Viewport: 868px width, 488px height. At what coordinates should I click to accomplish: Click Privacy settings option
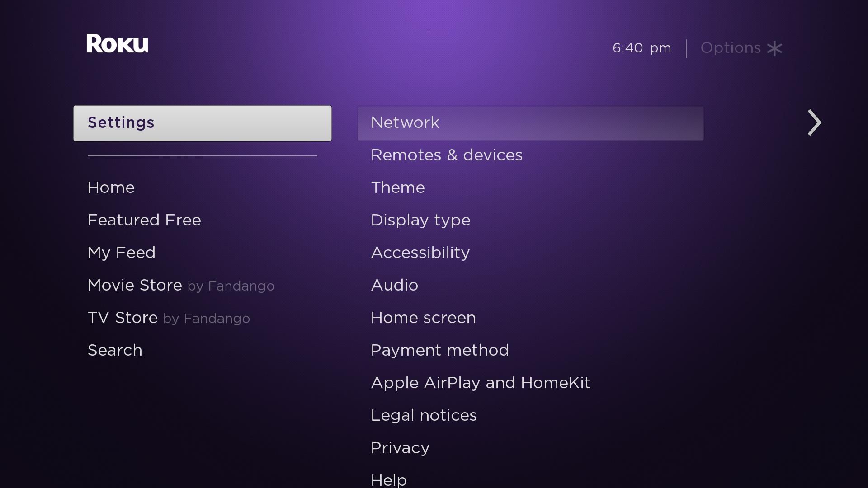(400, 447)
